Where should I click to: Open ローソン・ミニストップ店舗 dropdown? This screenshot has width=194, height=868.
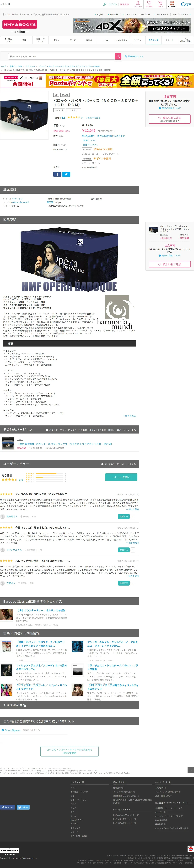point(136,15)
